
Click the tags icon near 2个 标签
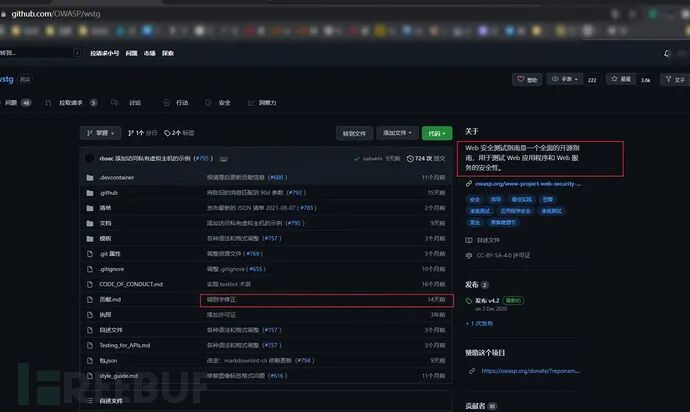167,133
